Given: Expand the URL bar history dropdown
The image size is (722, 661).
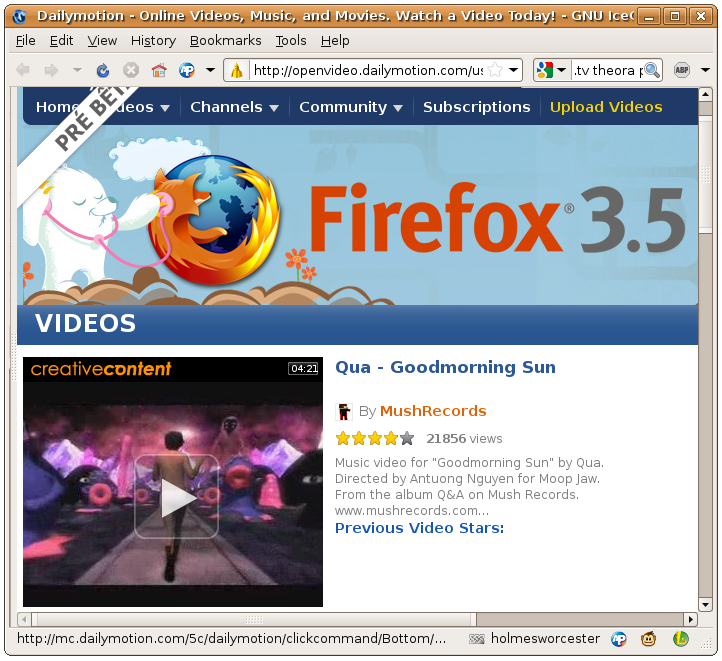Looking at the screenshot, I should click(x=514, y=70).
